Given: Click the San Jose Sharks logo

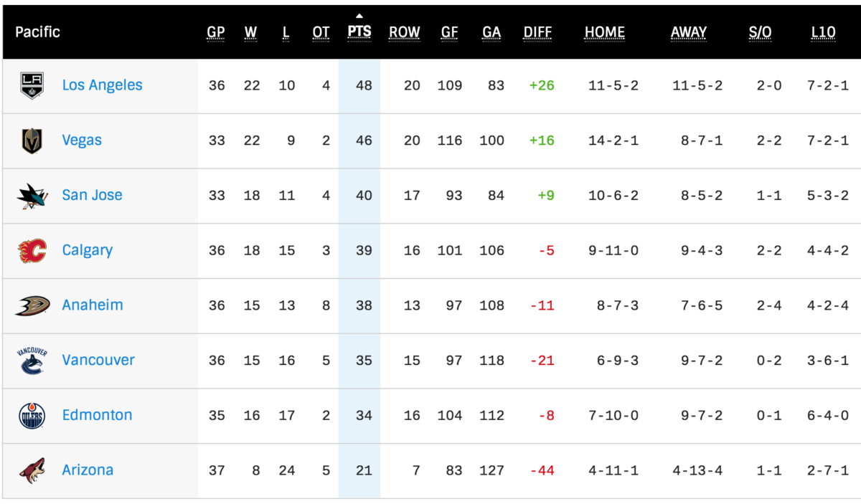Looking at the screenshot, I should [32, 196].
